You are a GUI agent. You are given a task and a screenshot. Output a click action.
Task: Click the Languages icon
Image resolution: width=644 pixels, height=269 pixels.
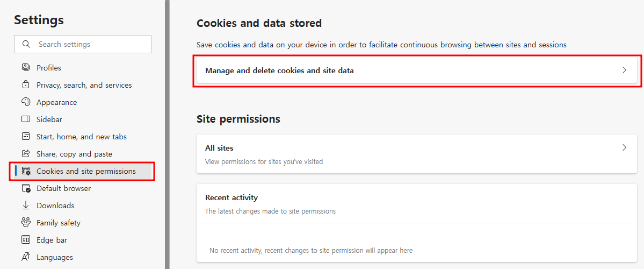(x=26, y=257)
